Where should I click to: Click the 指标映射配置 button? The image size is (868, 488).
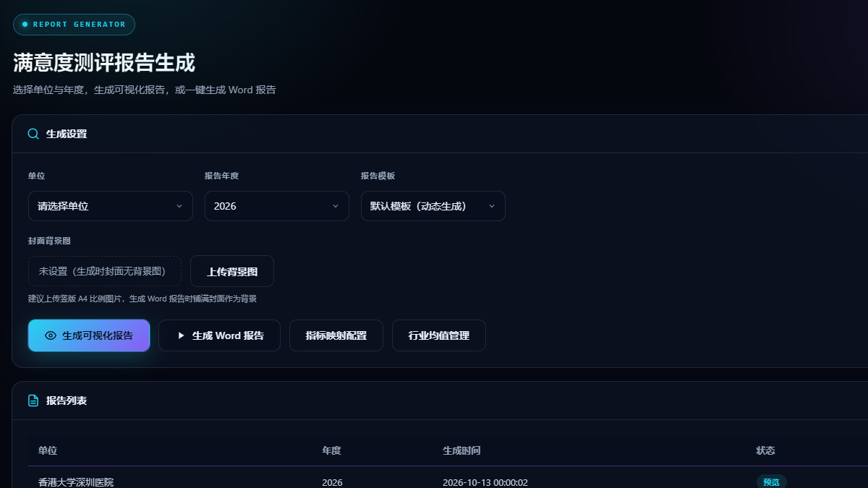point(336,335)
